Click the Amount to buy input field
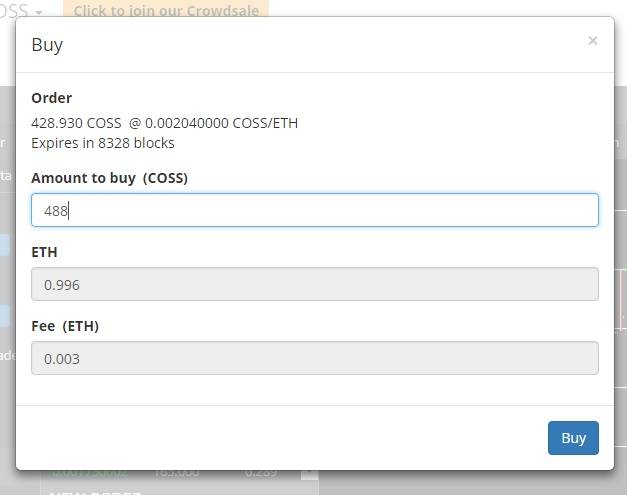This screenshot has width=627, height=495. [x=315, y=210]
